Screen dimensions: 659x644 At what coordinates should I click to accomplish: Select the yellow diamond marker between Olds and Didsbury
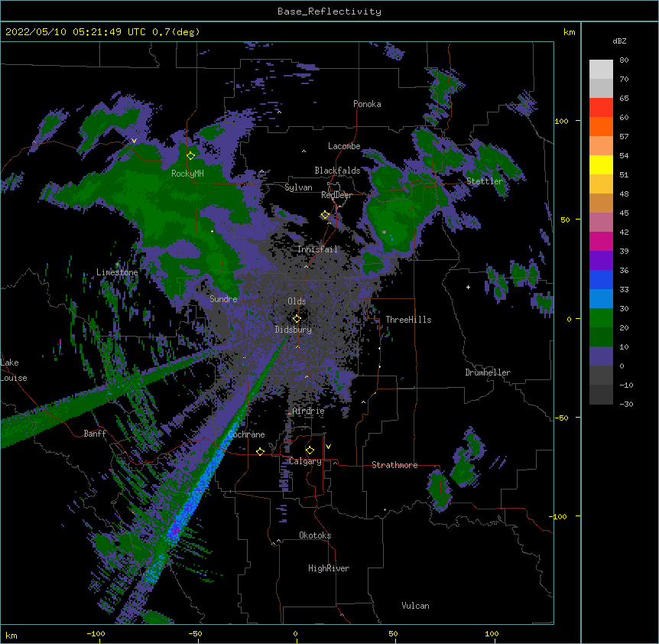tap(297, 318)
